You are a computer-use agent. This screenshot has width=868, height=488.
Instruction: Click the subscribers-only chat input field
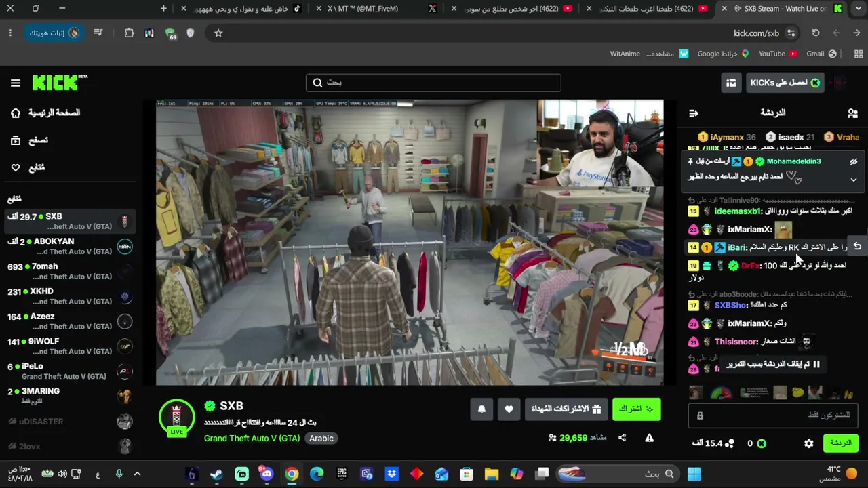click(773, 415)
